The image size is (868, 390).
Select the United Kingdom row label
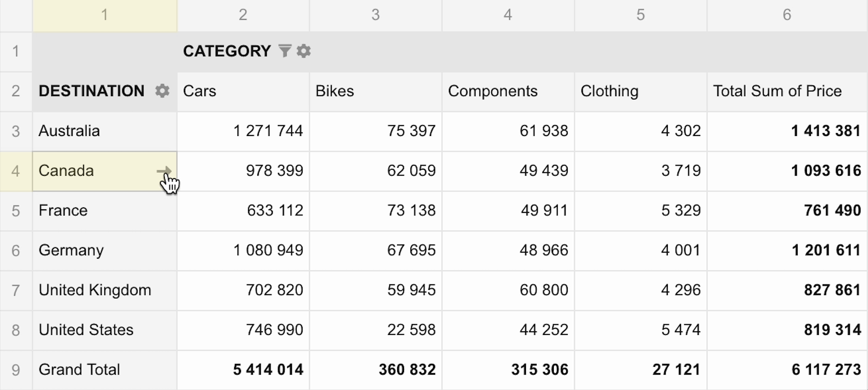(95, 290)
